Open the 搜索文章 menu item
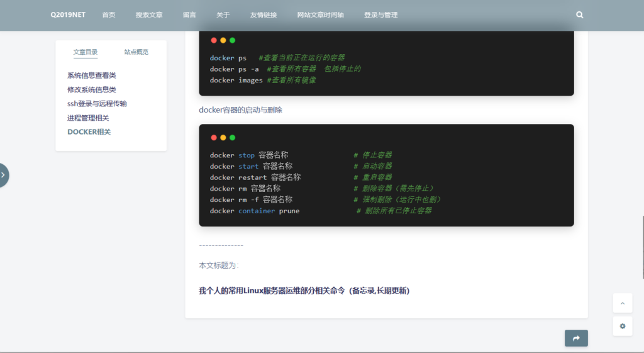The height and width of the screenshot is (353, 644). point(149,15)
